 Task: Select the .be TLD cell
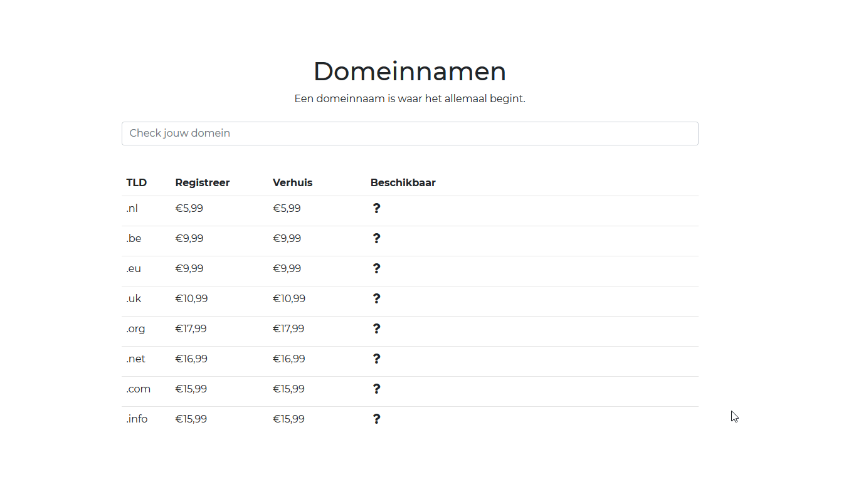point(134,238)
